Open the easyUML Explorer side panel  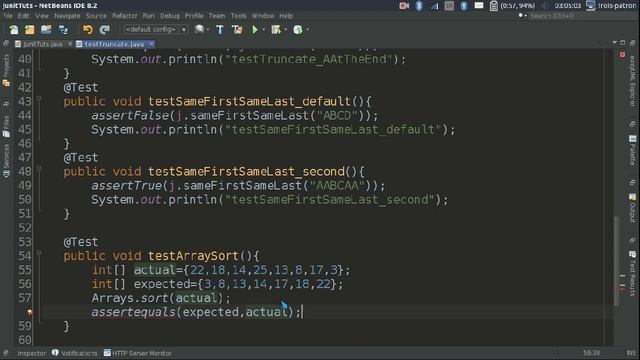point(632,82)
